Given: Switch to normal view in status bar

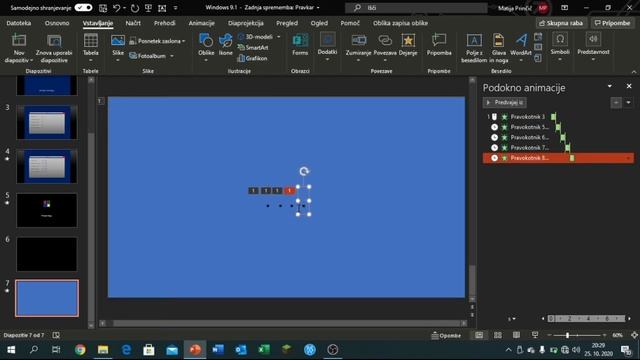Looking at the screenshot, I should tap(479, 335).
